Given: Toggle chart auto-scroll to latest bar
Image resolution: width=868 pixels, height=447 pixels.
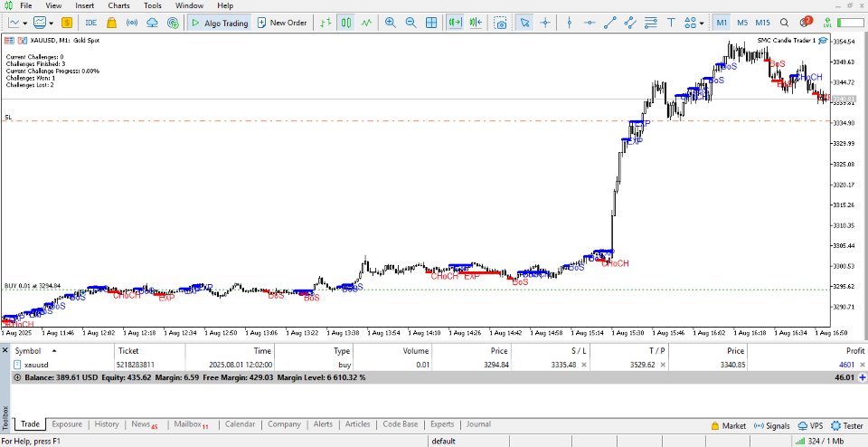Looking at the screenshot, I should 455,23.
